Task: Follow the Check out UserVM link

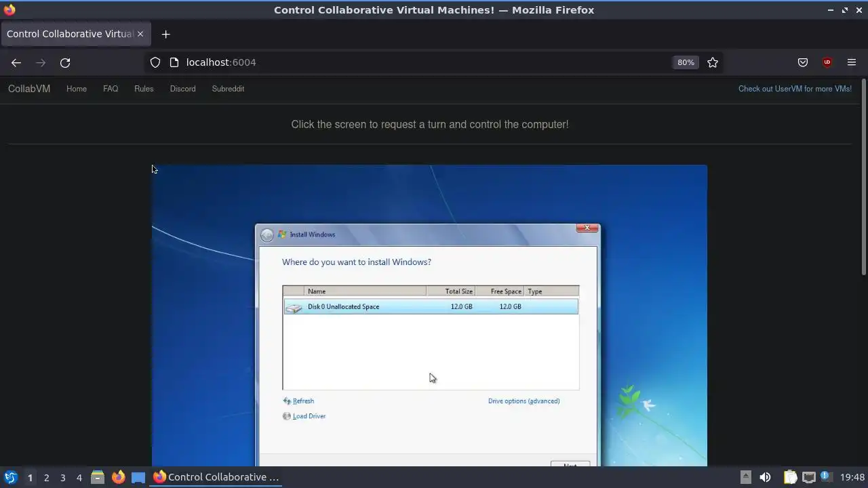Action: pos(795,89)
